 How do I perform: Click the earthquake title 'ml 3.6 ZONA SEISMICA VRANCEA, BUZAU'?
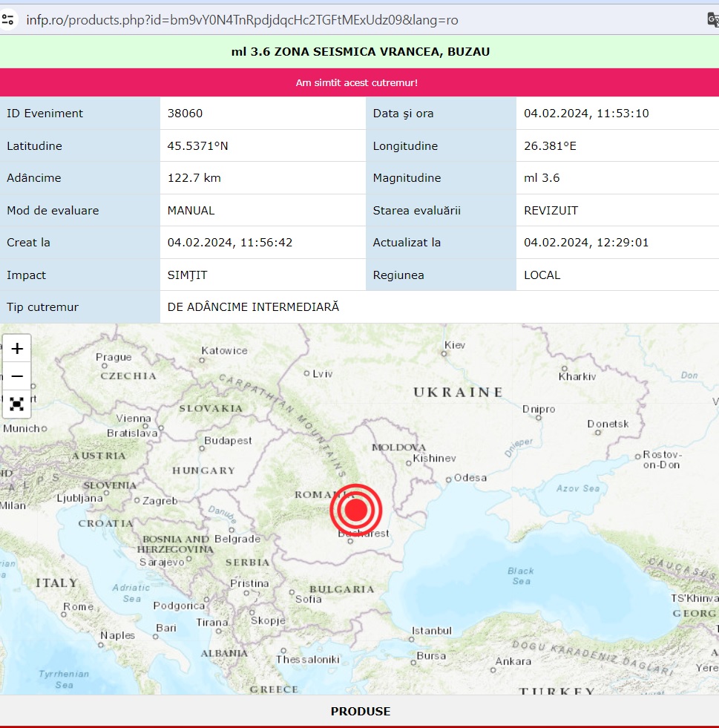[x=360, y=52]
